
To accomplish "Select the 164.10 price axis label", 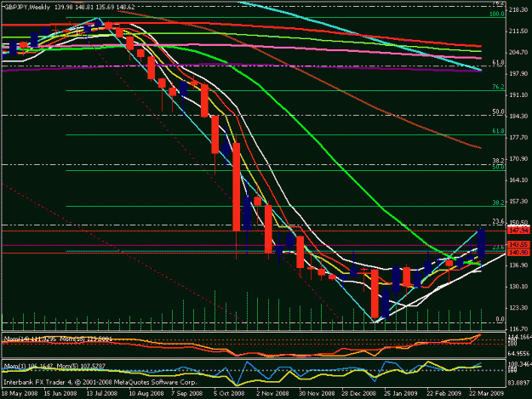I will pos(518,180).
